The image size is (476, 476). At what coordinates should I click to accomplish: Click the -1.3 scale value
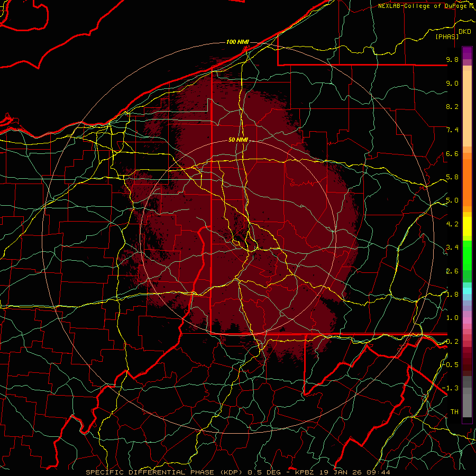(451, 388)
